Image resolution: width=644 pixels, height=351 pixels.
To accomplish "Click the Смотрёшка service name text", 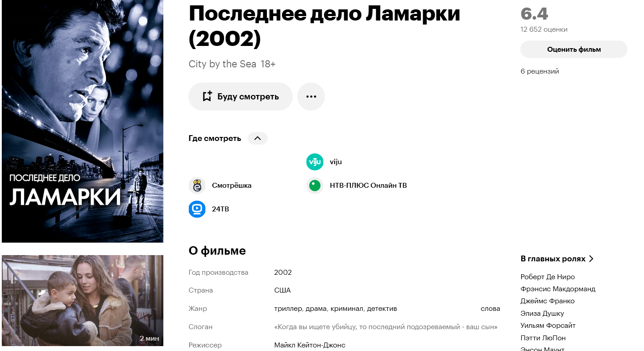I will point(232,186).
